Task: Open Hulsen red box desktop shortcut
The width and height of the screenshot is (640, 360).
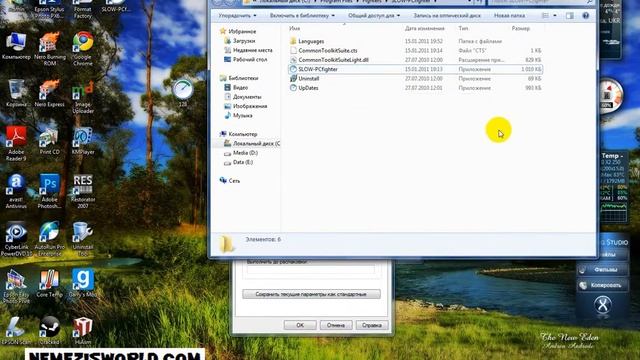Action: pyautogui.click(x=83, y=331)
